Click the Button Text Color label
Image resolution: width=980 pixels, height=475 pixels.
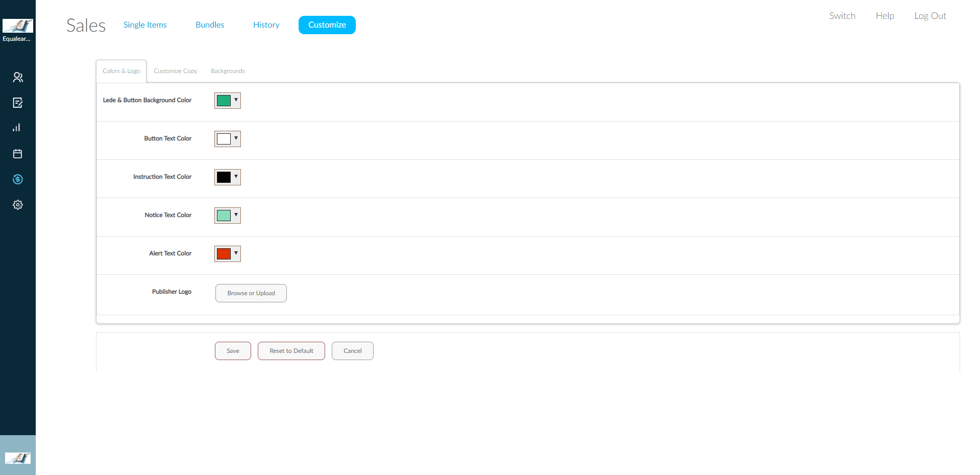point(168,138)
